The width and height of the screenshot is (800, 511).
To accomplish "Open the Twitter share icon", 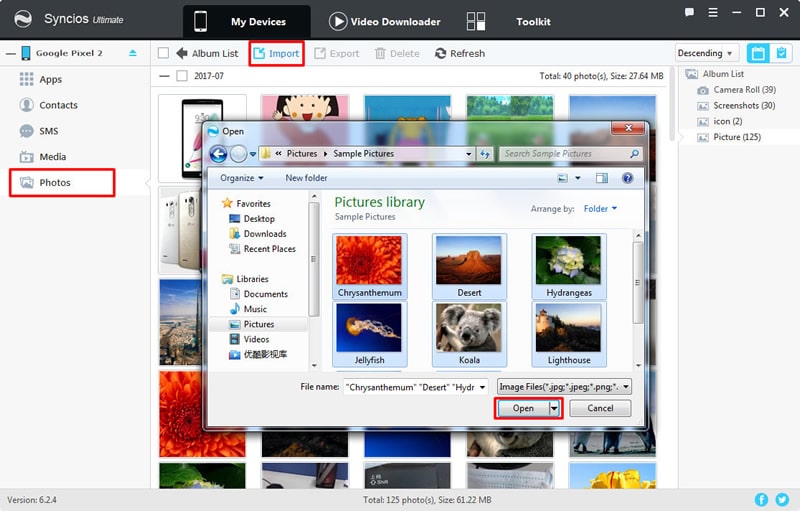I will (782, 500).
